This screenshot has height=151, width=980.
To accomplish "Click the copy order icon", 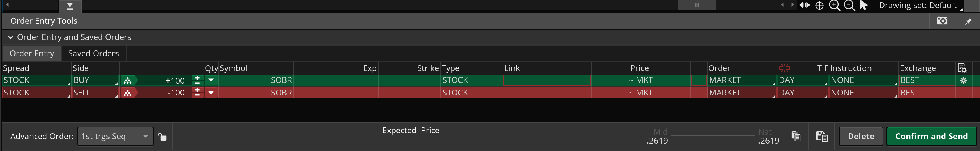I will [x=796, y=136].
